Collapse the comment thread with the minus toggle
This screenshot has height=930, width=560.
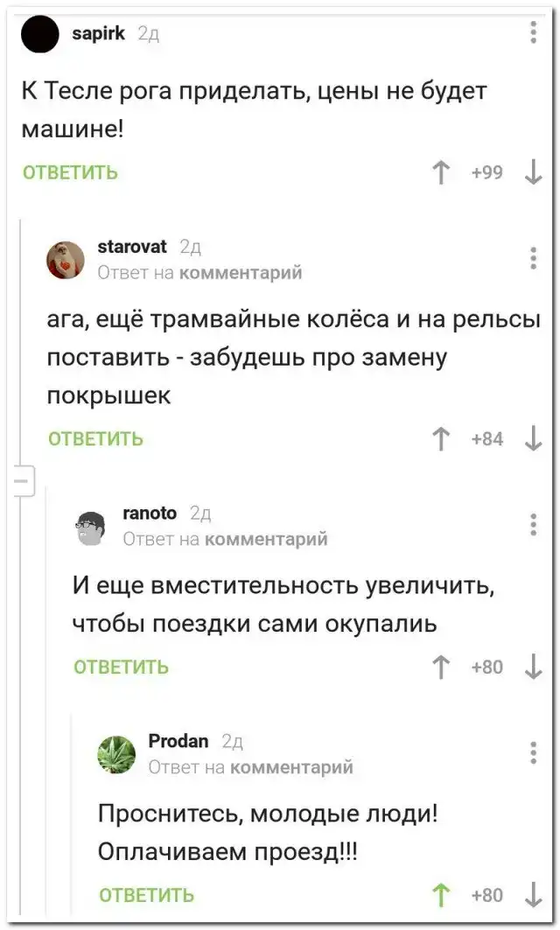19,480
